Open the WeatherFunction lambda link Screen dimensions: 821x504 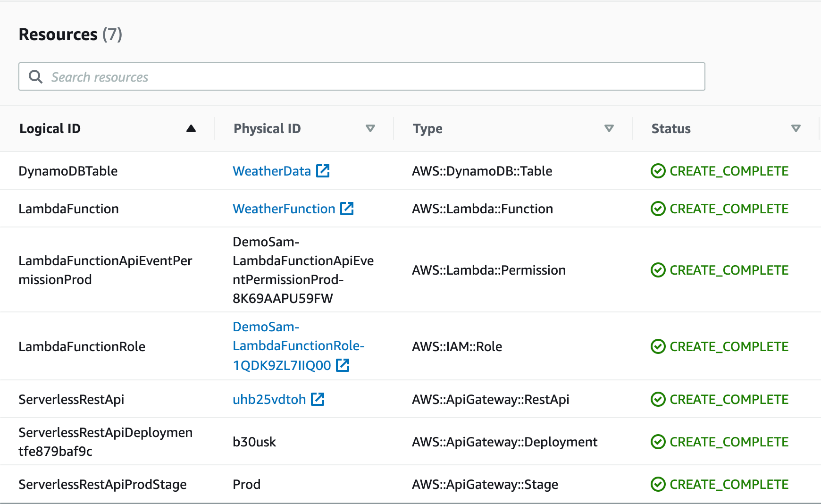(284, 209)
